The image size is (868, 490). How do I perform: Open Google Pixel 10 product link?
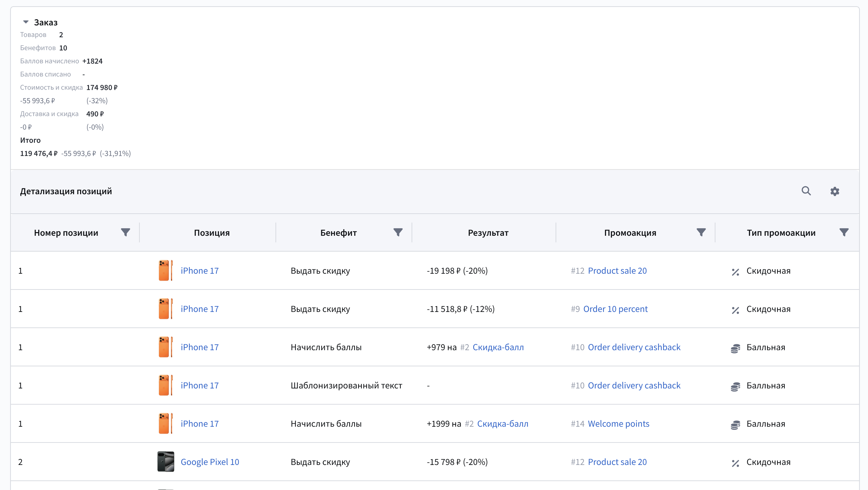(x=210, y=462)
